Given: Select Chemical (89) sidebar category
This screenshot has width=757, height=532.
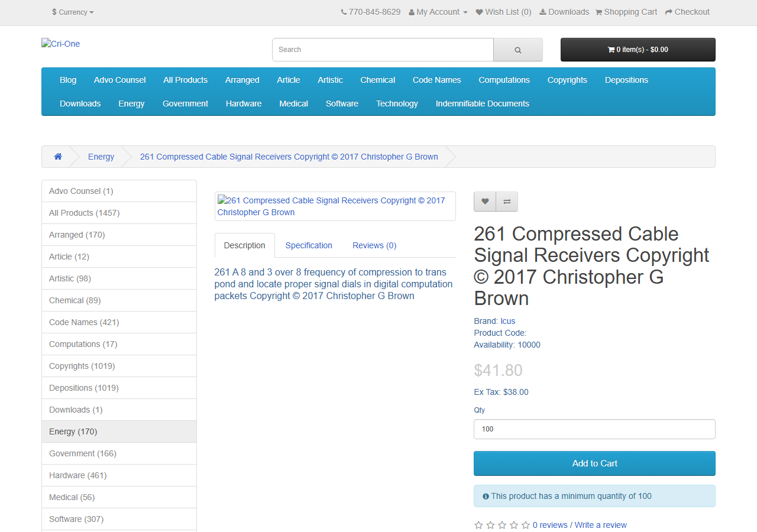Looking at the screenshot, I should click(119, 300).
